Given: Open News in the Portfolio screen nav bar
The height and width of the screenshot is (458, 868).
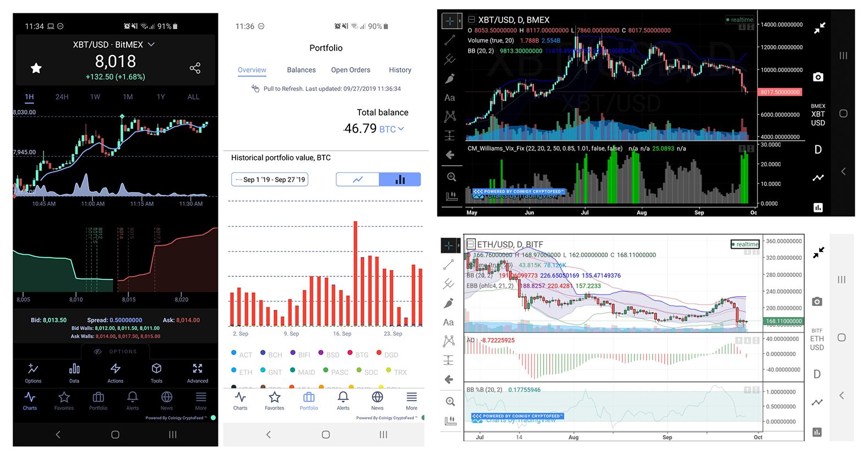Looking at the screenshot, I should [378, 401].
